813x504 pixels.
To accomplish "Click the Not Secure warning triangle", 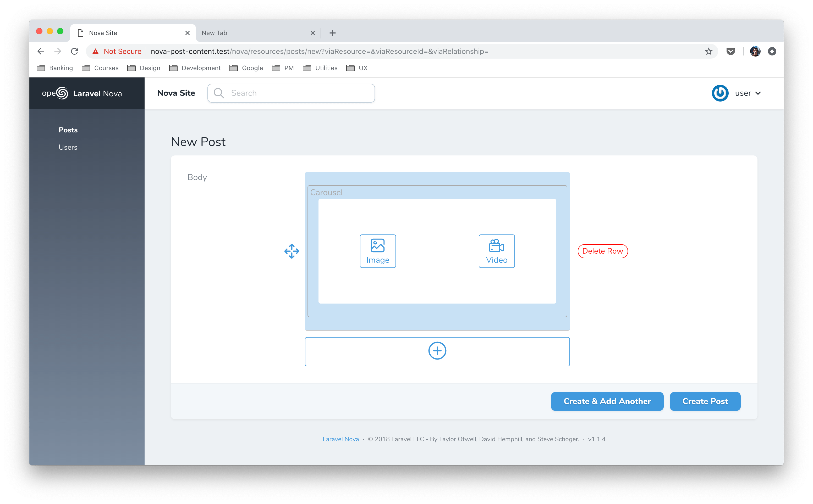I will pyautogui.click(x=96, y=51).
